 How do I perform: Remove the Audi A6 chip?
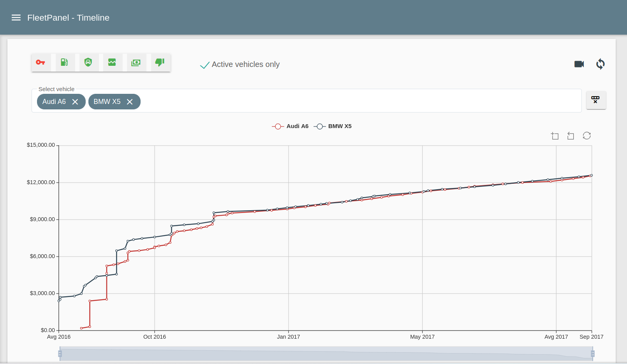pos(75,102)
